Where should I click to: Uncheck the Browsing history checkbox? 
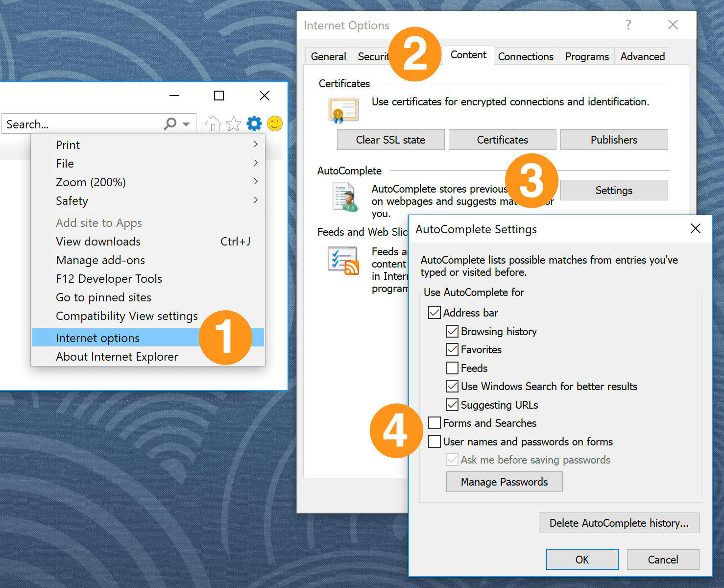click(452, 331)
